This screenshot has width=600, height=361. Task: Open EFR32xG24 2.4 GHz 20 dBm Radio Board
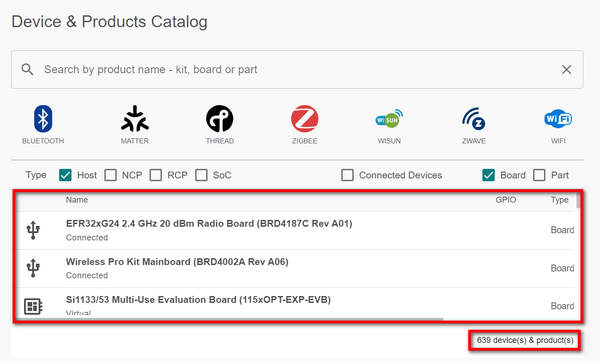[209, 224]
